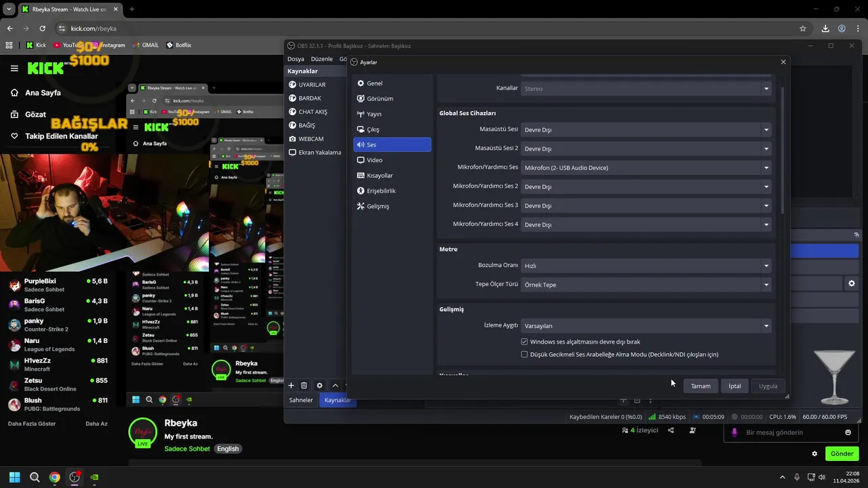Viewport: 868px width, 488px height.
Task: Reload the kick.com page
Action: tap(42, 28)
